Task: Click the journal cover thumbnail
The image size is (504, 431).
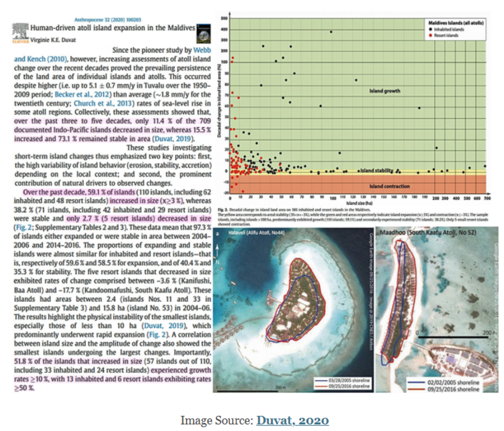Action: click(203, 33)
